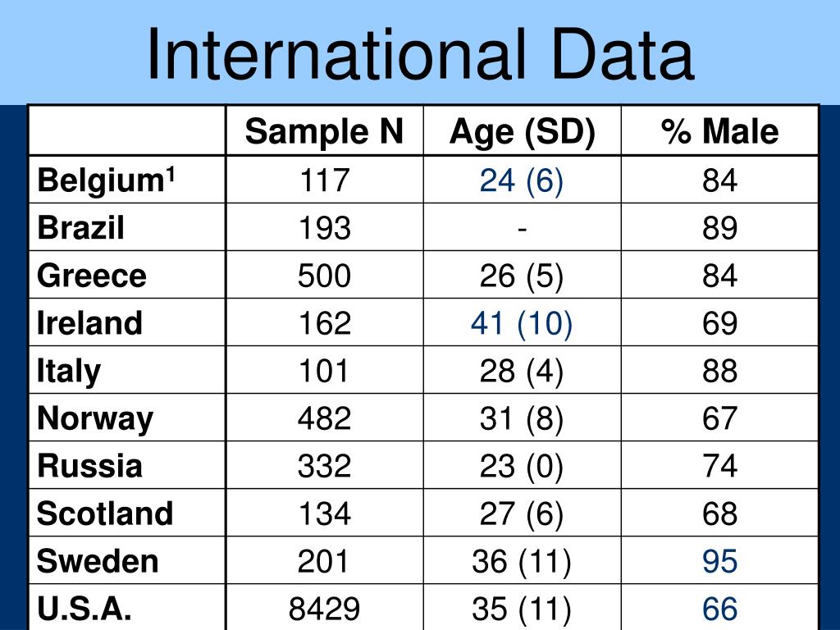Select U.S.A. percent male value 66

(720, 609)
